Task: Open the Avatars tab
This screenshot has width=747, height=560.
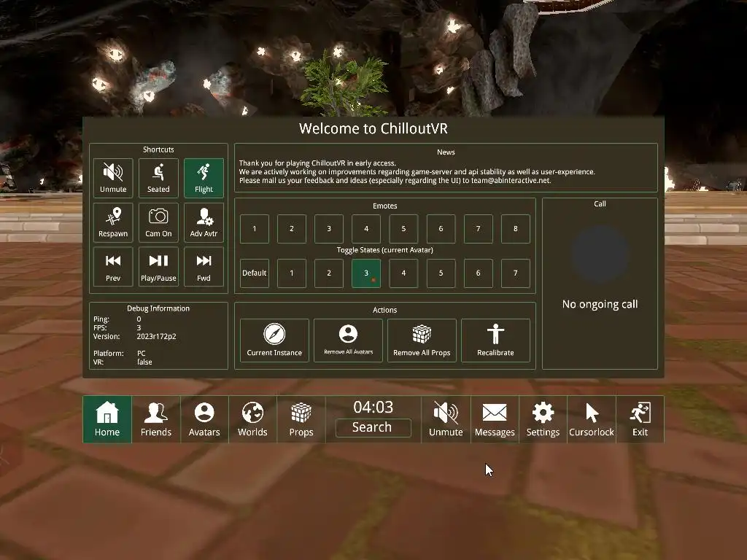Action: point(204,419)
